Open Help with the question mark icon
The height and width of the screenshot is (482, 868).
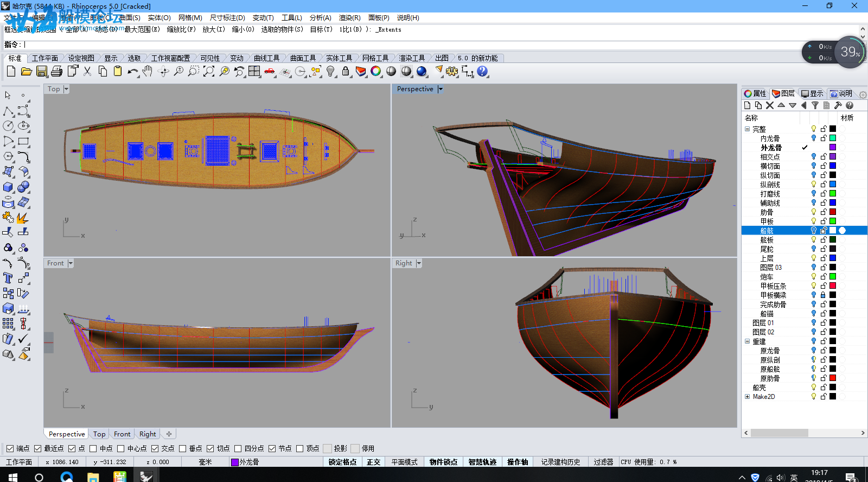(x=482, y=71)
